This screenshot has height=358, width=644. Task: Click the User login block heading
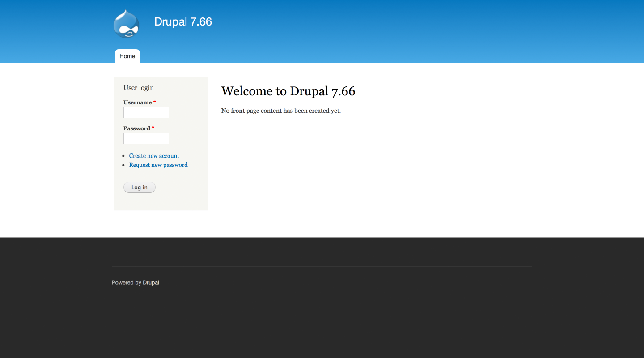pyautogui.click(x=139, y=88)
